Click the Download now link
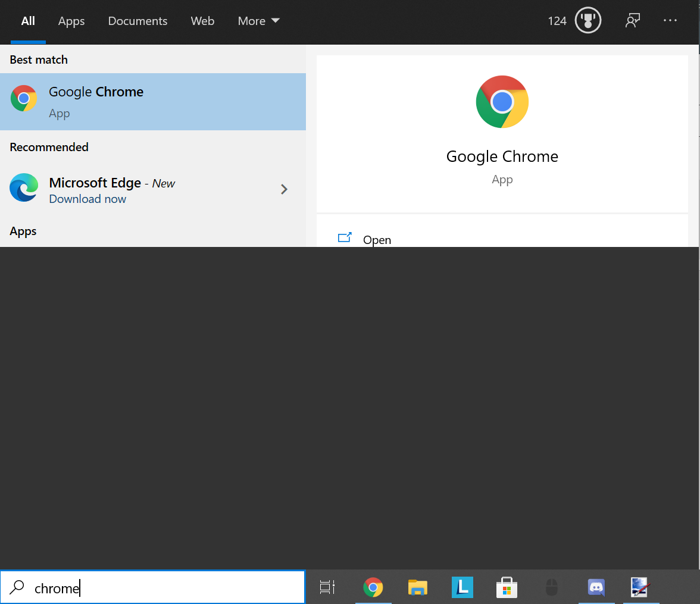The image size is (700, 604). pyautogui.click(x=87, y=199)
